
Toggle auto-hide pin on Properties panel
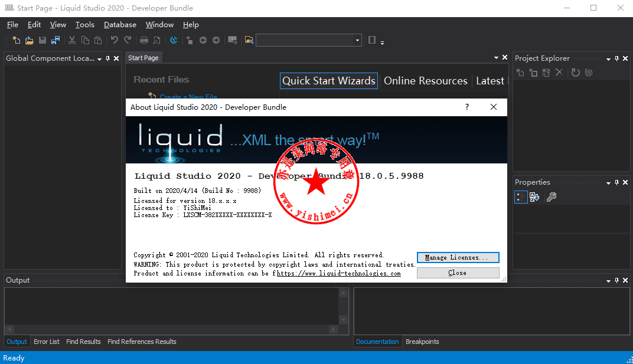coord(617,182)
